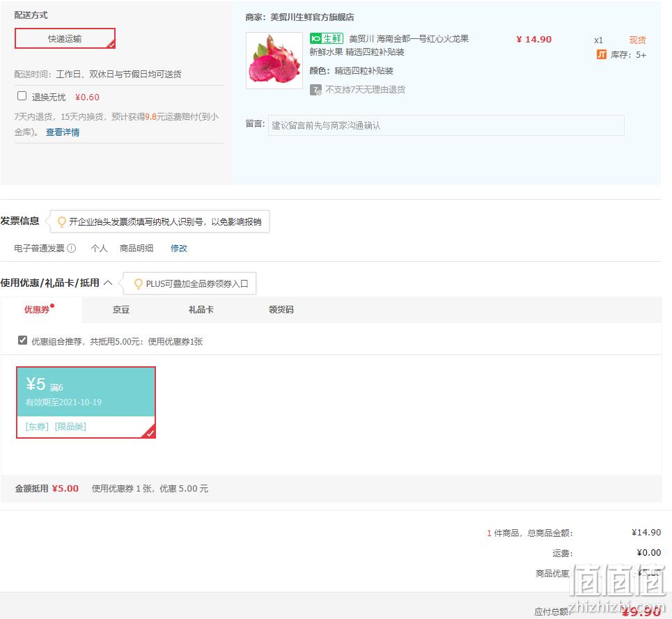Click the 现货 stock status text
Image resolution: width=672 pixels, height=619 pixels.
637,40
